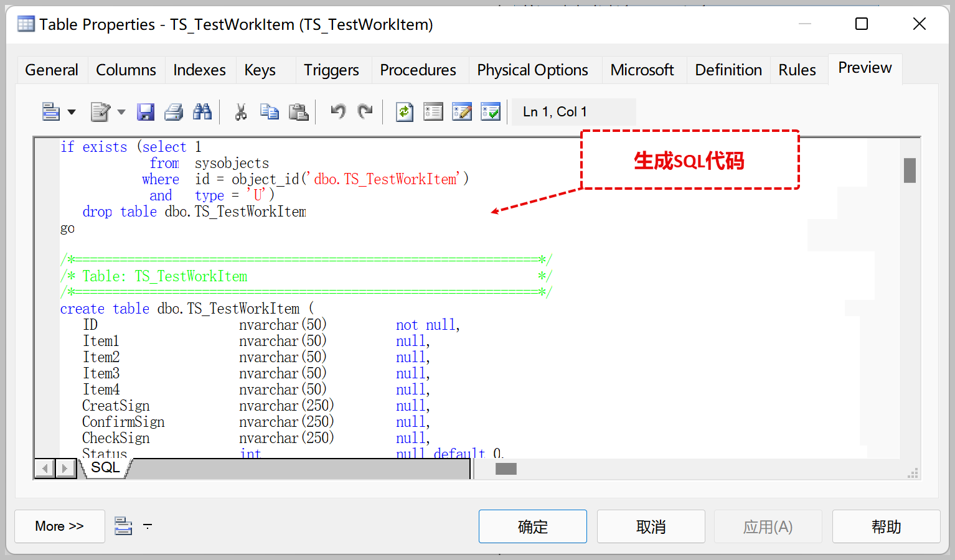Click the edit user-defined options pencil icon

462,112
